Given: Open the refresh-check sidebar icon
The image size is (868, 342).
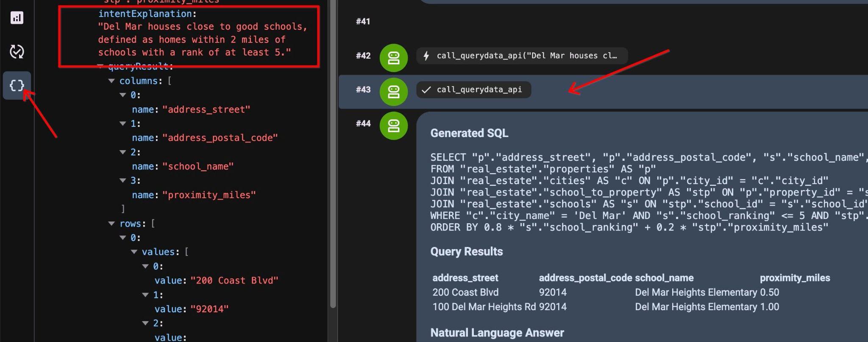Looking at the screenshot, I should pos(17,52).
